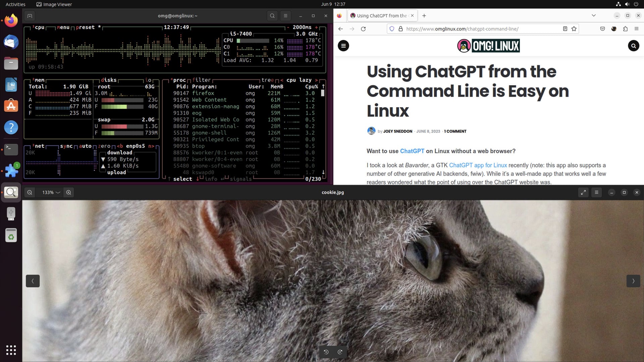Open the ChatGPT app for Linux link

tap(478, 165)
